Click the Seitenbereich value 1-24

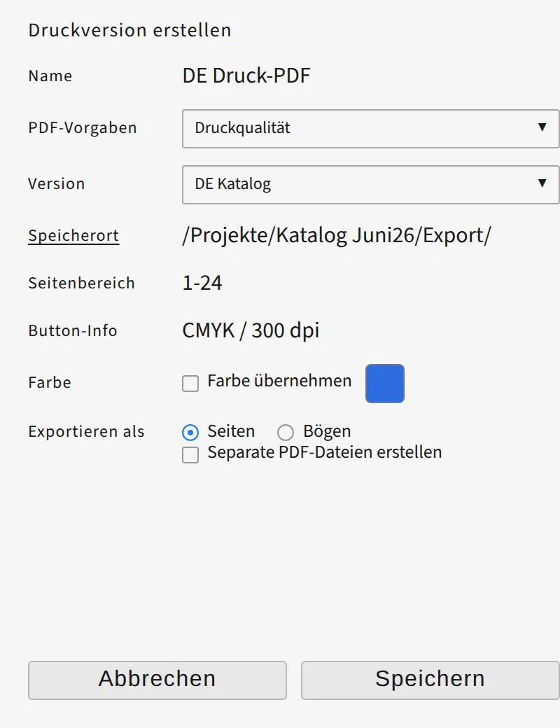coord(202,283)
